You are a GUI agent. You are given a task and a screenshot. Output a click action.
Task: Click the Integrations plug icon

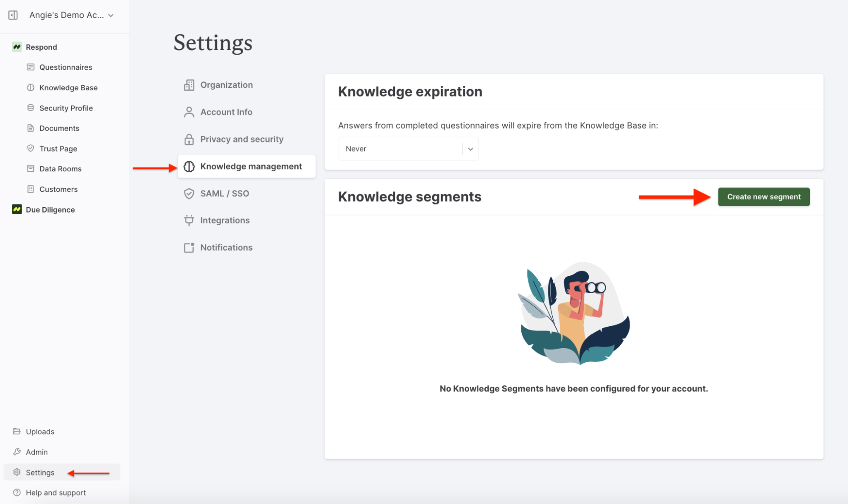pos(189,220)
